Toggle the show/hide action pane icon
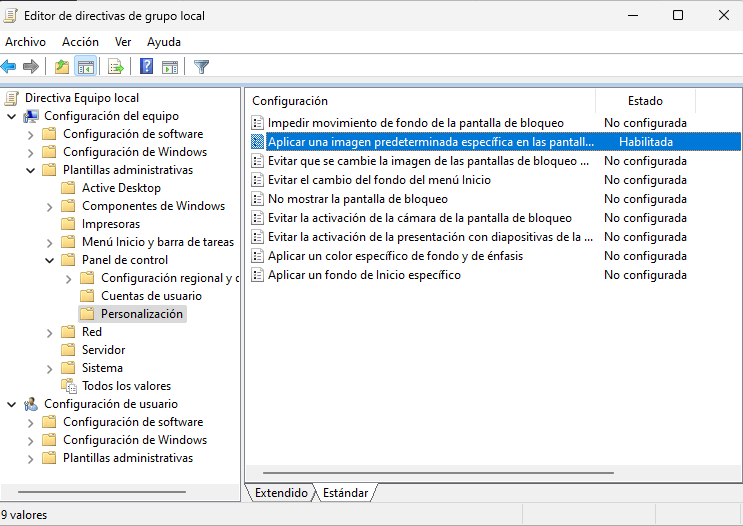This screenshot has width=743, height=526. [x=170, y=67]
